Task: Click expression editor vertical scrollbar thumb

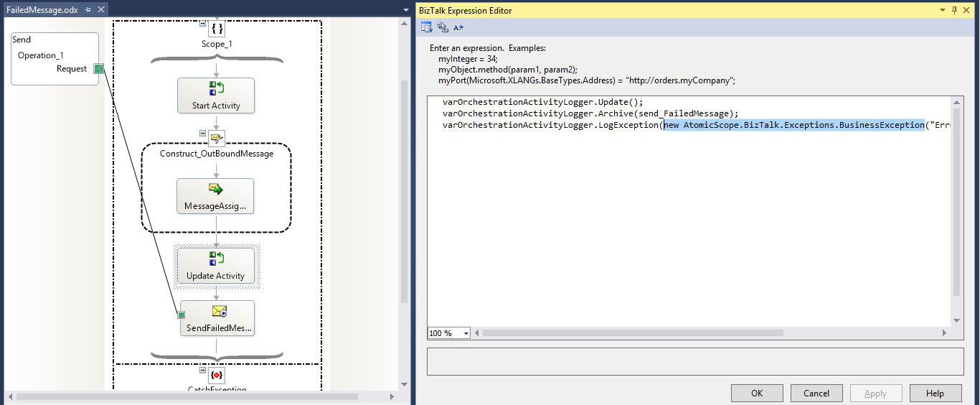Action: click(956, 202)
